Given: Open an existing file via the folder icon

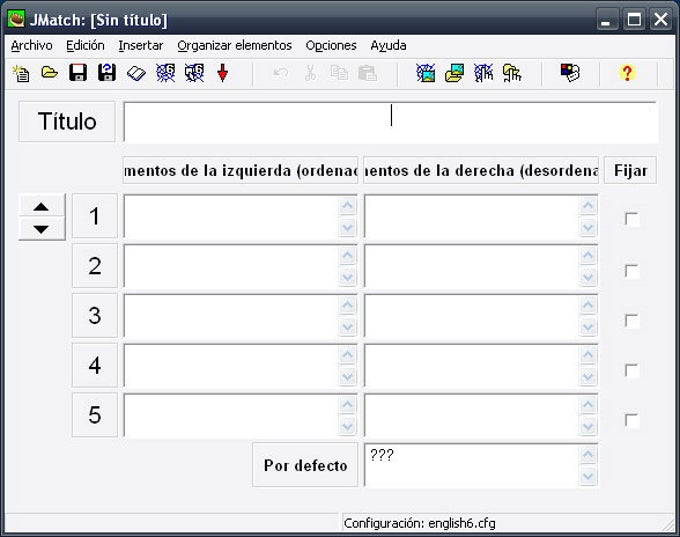Looking at the screenshot, I should [49, 72].
